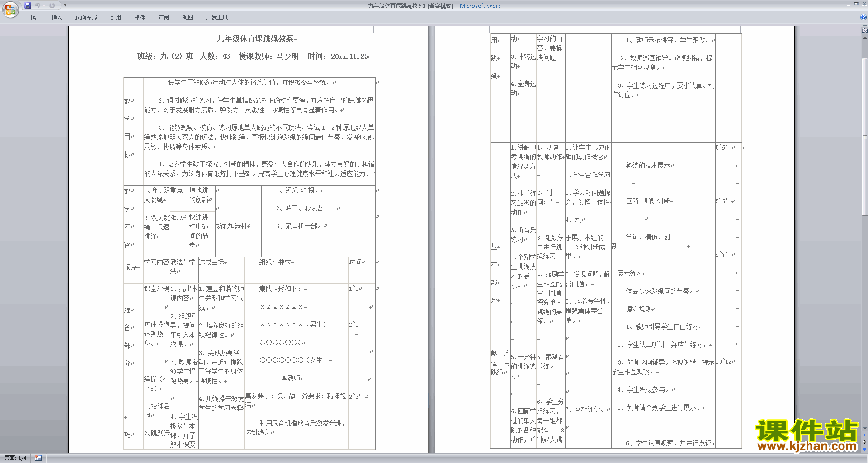Click the document title 九年级体育课跳绳教案
Screen dimensions: 868x463
(255, 39)
